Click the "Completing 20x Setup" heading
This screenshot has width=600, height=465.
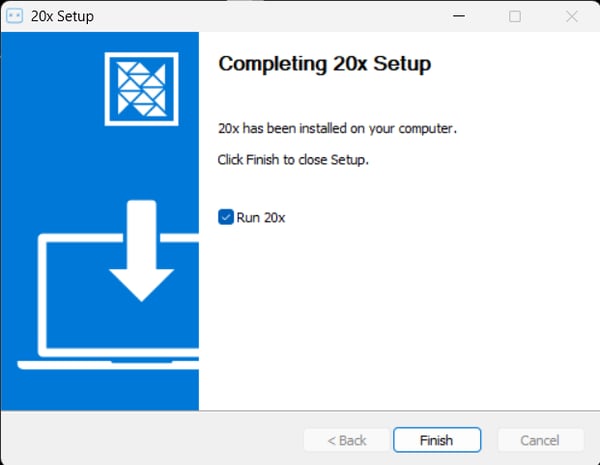click(324, 65)
